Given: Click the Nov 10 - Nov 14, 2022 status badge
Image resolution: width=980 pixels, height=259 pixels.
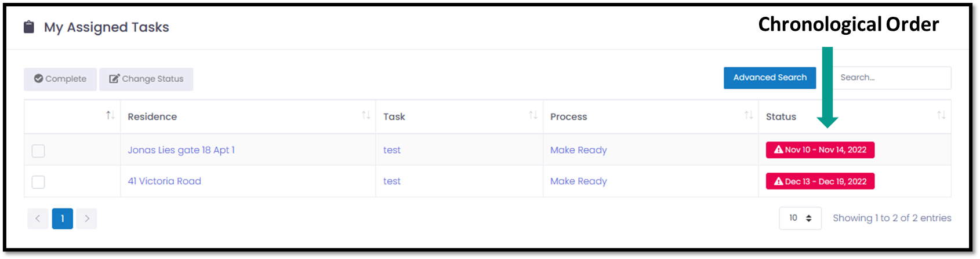Looking at the screenshot, I should pyautogui.click(x=820, y=150).
